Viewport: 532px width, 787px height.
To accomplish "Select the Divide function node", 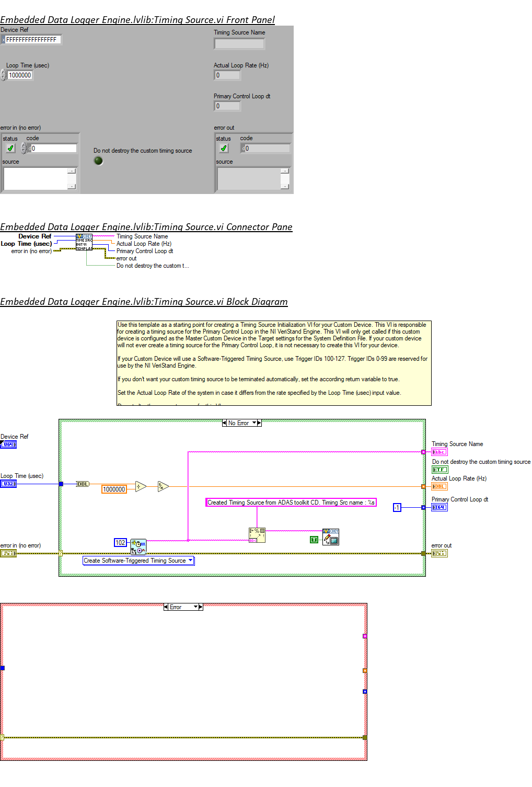I will (141, 486).
